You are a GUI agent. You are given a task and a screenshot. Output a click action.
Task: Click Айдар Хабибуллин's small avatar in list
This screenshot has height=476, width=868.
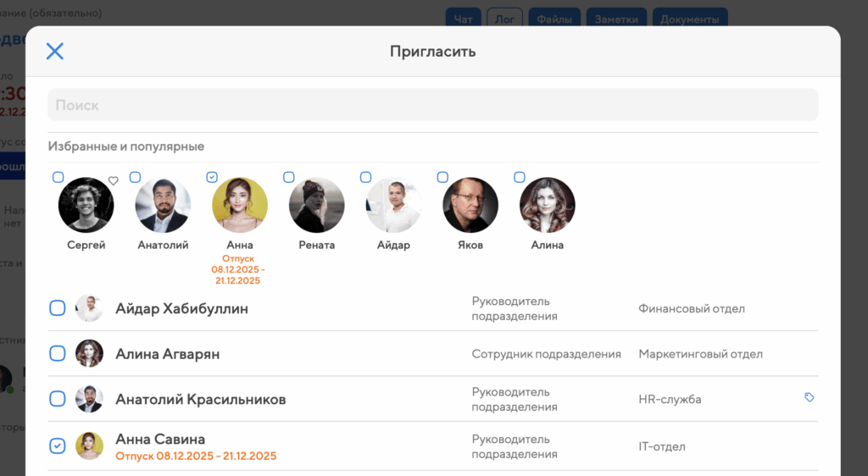tap(89, 308)
